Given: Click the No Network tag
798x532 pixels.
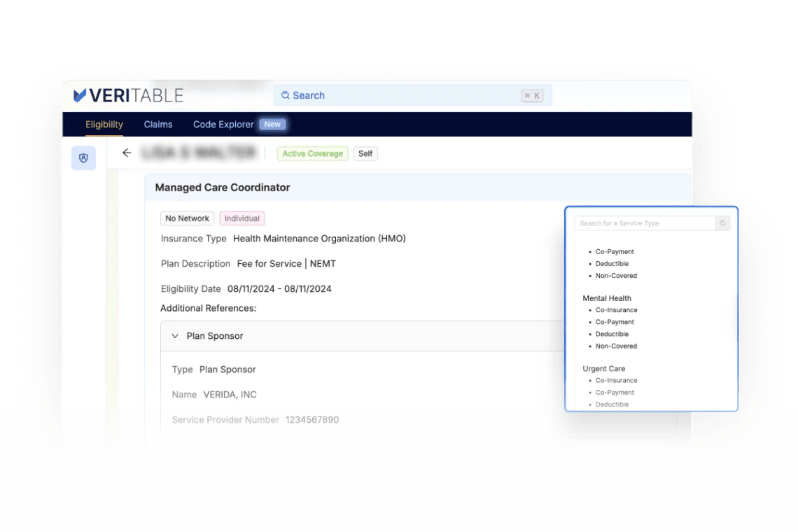Looking at the screenshot, I should [x=188, y=218].
